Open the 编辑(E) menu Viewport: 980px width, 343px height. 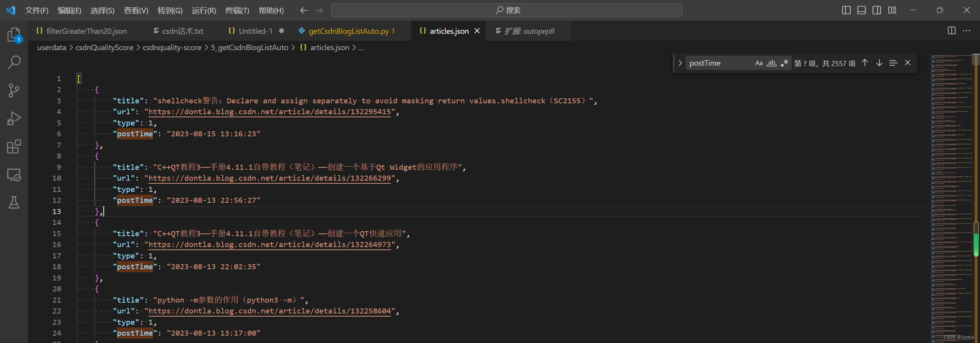point(70,10)
